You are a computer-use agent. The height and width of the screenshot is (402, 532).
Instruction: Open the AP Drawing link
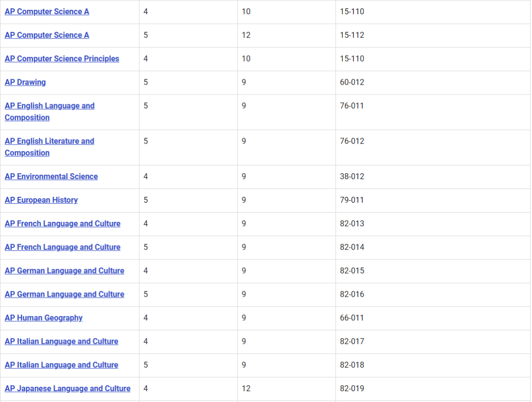click(25, 82)
